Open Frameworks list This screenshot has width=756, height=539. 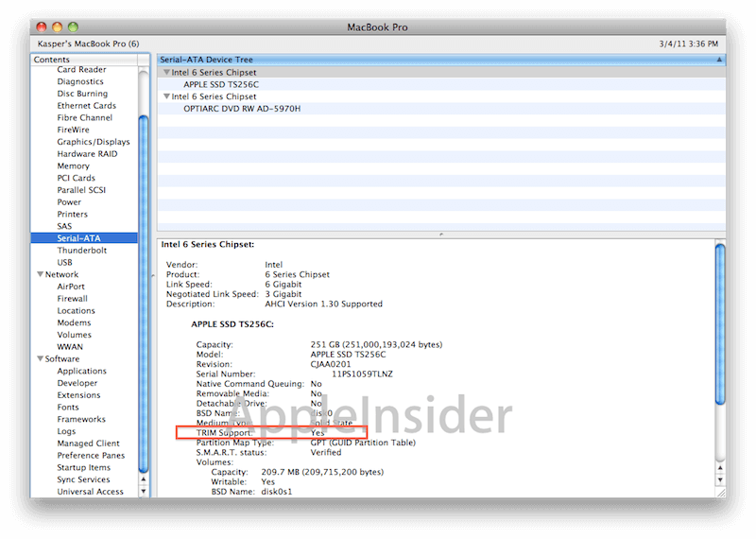click(x=81, y=419)
